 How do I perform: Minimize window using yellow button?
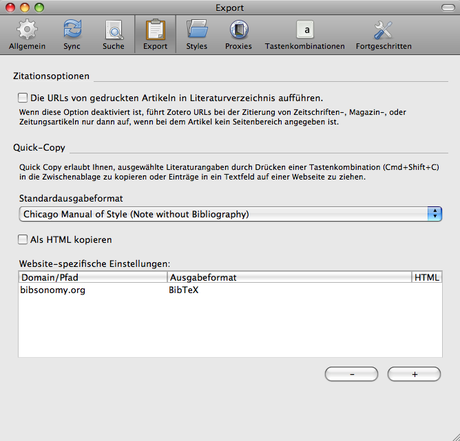click(25, 7)
